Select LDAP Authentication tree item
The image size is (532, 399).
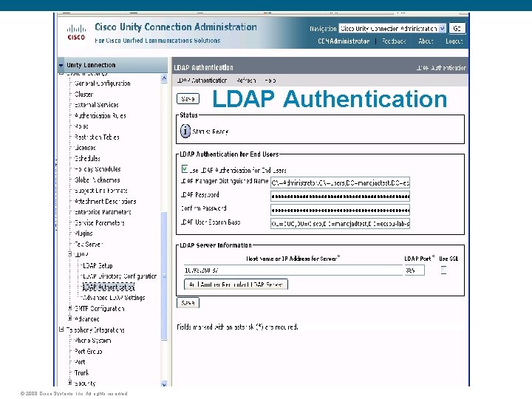(109, 287)
